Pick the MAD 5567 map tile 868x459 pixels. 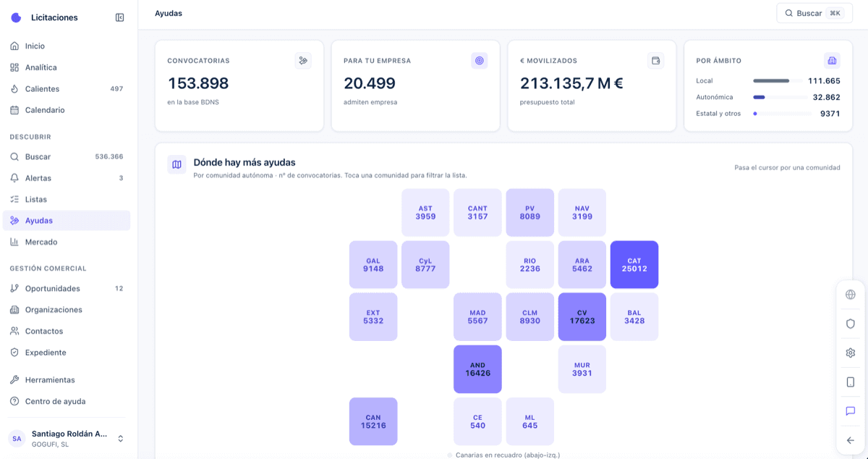point(477,317)
